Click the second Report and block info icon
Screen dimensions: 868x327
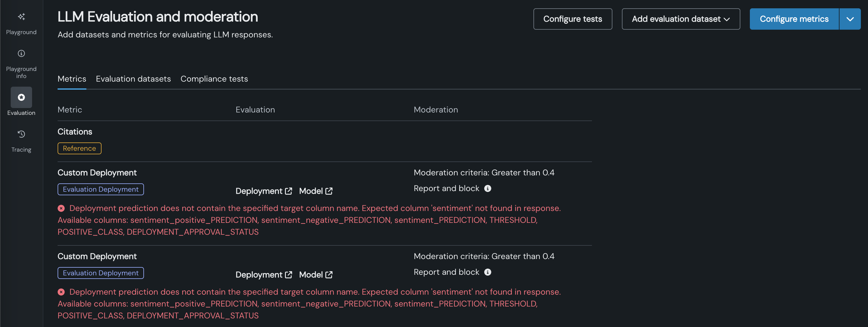point(487,272)
